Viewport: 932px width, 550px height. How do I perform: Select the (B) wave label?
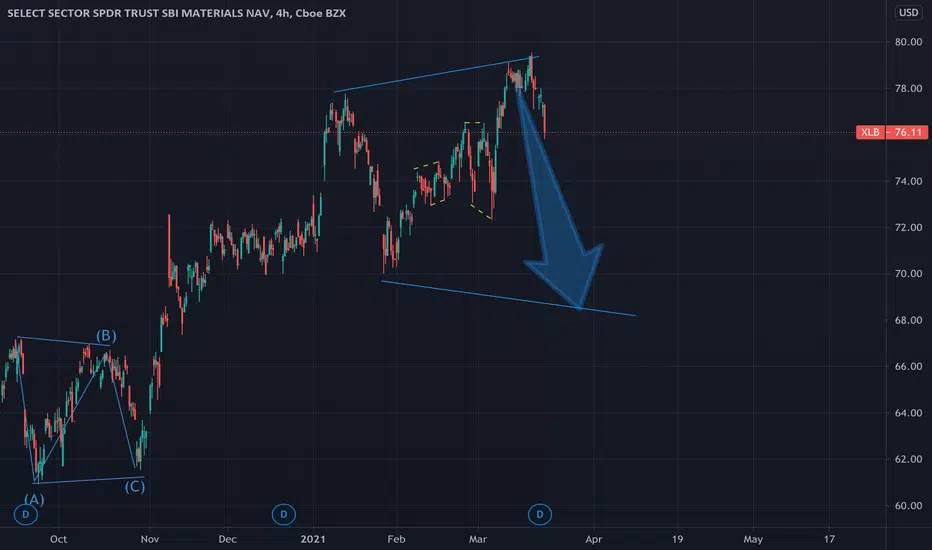pyautogui.click(x=106, y=335)
